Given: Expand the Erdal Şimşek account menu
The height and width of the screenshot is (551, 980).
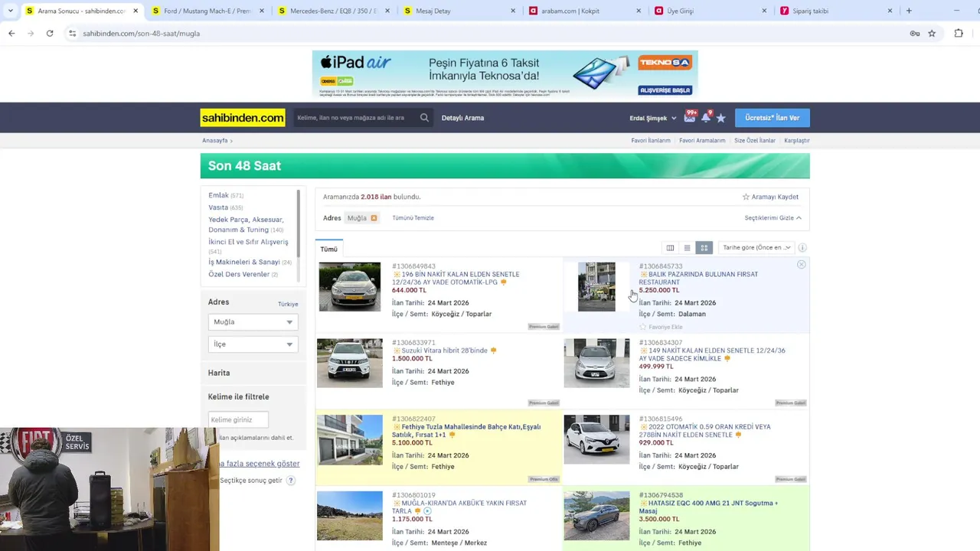Looking at the screenshot, I should click(653, 118).
